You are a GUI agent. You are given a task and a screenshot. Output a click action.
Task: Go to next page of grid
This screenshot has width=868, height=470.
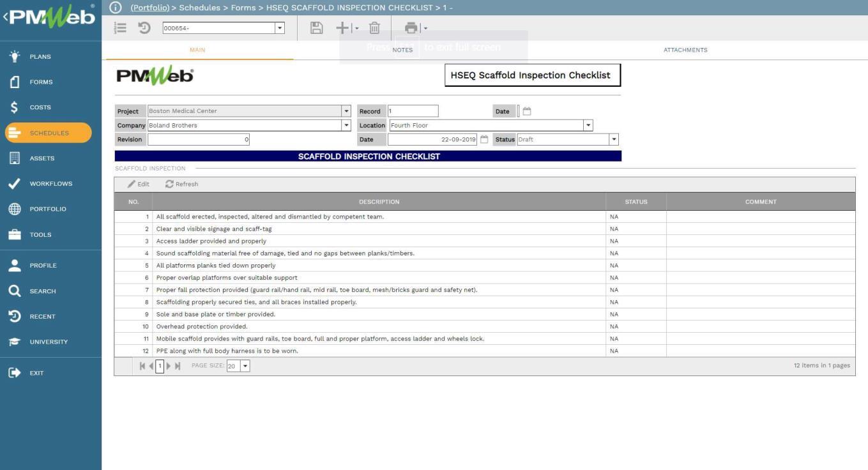click(169, 366)
